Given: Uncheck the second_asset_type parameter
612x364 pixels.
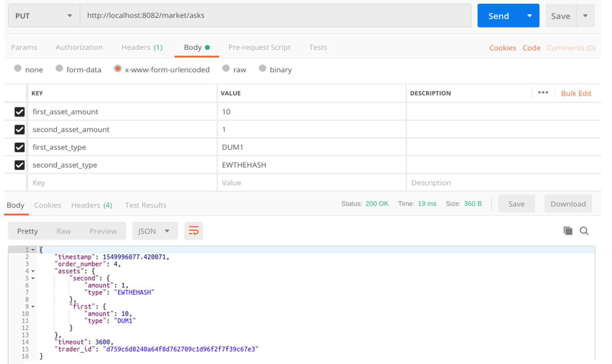Looking at the screenshot, I should click(x=19, y=165).
